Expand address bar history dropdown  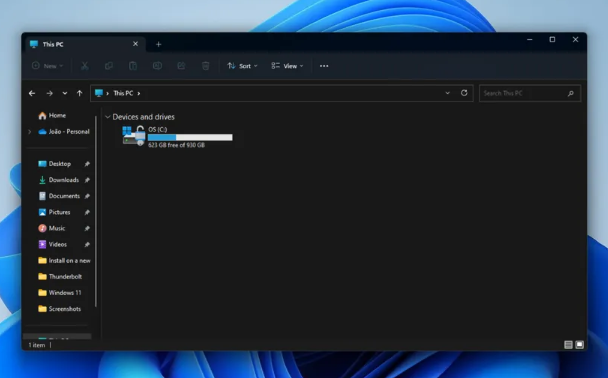coord(447,93)
